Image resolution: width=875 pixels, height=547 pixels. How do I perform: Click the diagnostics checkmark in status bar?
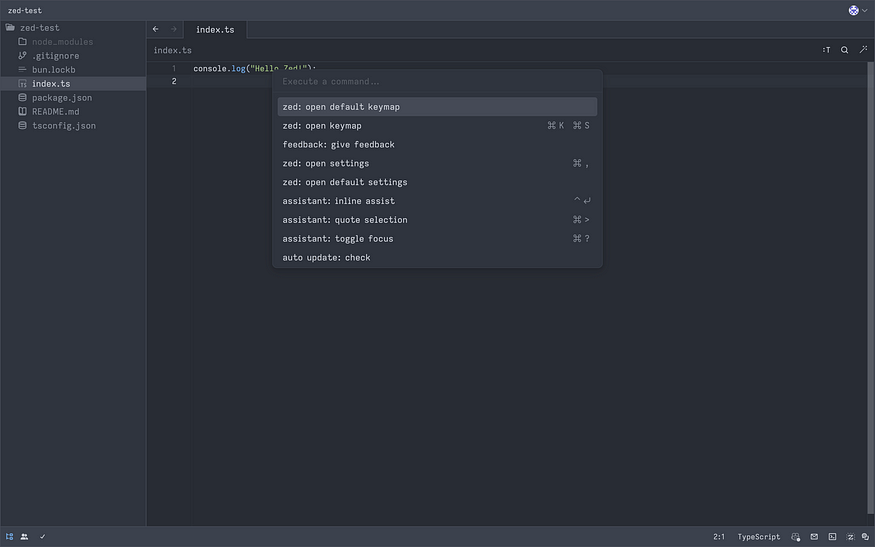pyautogui.click(x=42, y=536)
